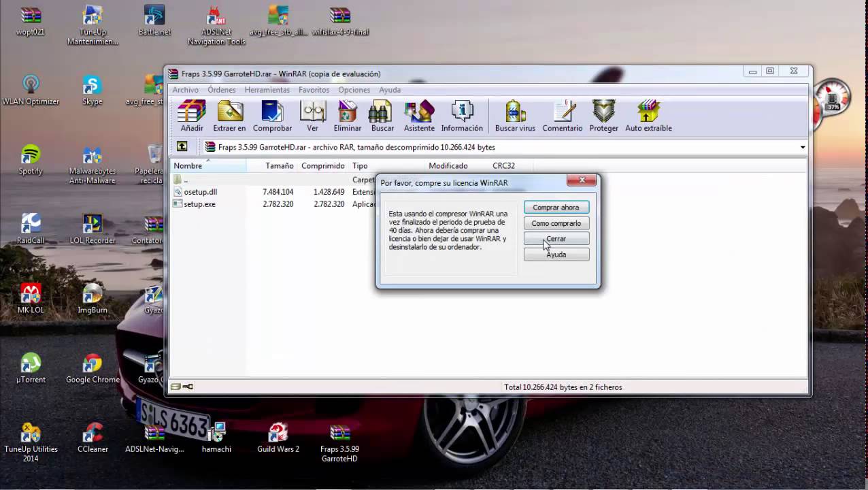Click the wifislax-4-9-final desktop icon

point(340,20)
